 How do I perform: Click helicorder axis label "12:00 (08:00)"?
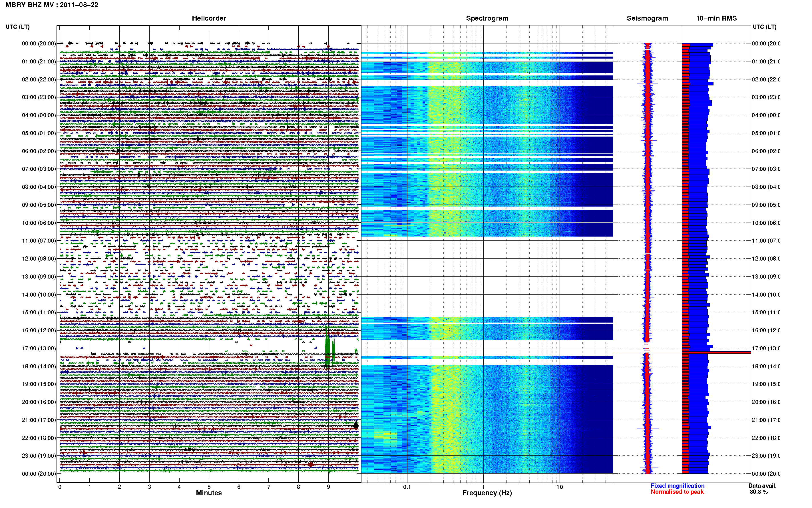point(39,259)
